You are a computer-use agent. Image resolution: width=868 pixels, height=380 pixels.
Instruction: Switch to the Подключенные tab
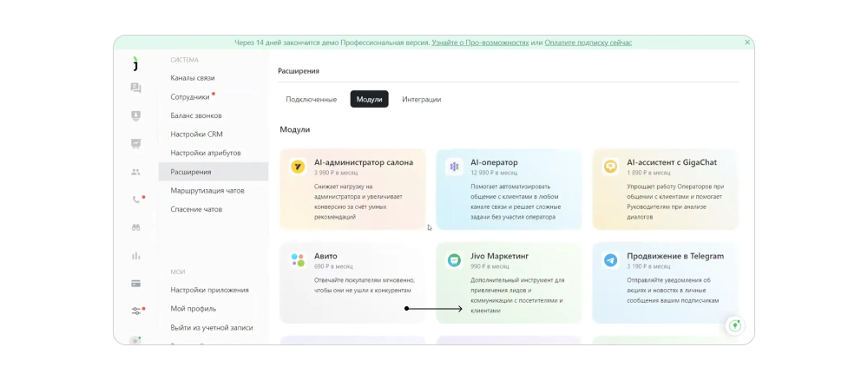[311, 100]
